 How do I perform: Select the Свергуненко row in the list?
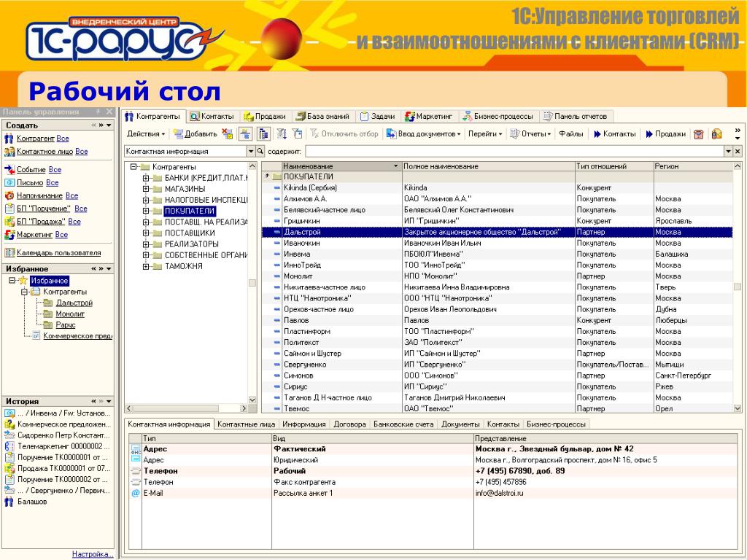pyautogui.click(x=497, y=365)
